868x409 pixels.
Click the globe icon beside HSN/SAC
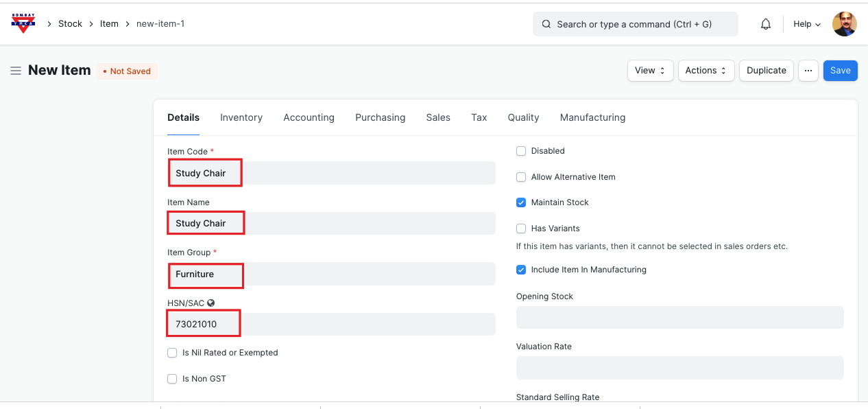(211, 303)
